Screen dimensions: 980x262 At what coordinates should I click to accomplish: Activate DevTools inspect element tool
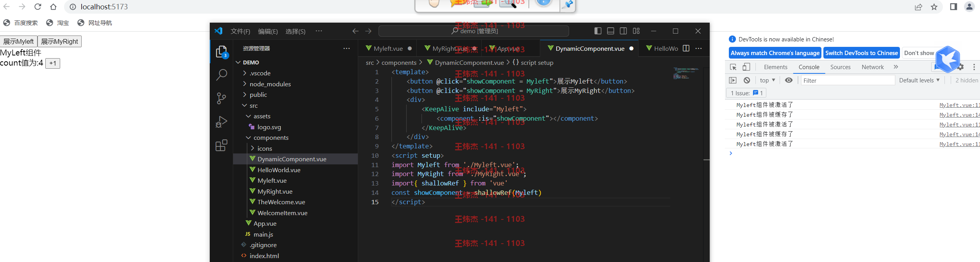pyautogui.click(x=733, y=67)
